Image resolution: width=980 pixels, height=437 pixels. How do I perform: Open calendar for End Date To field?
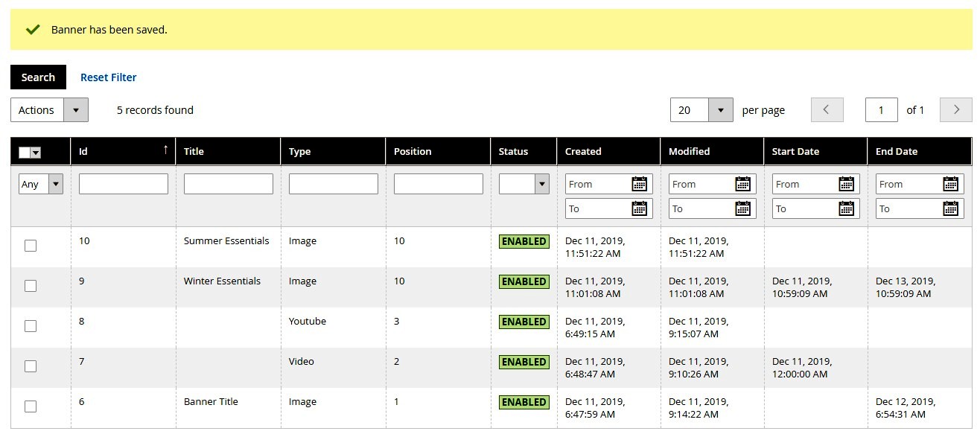tap(949, 208)
